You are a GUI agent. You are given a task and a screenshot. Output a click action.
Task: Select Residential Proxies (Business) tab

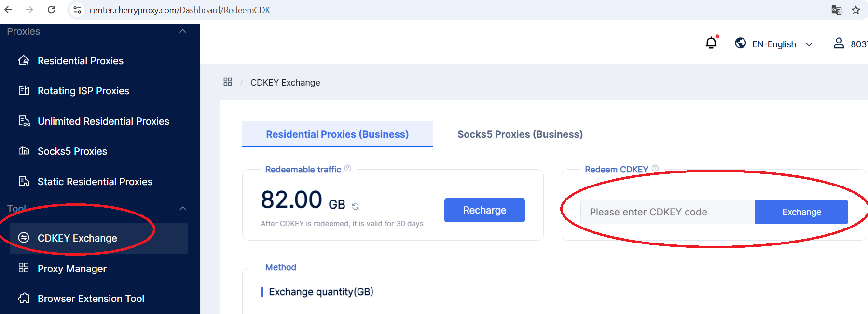coord(337,134)
